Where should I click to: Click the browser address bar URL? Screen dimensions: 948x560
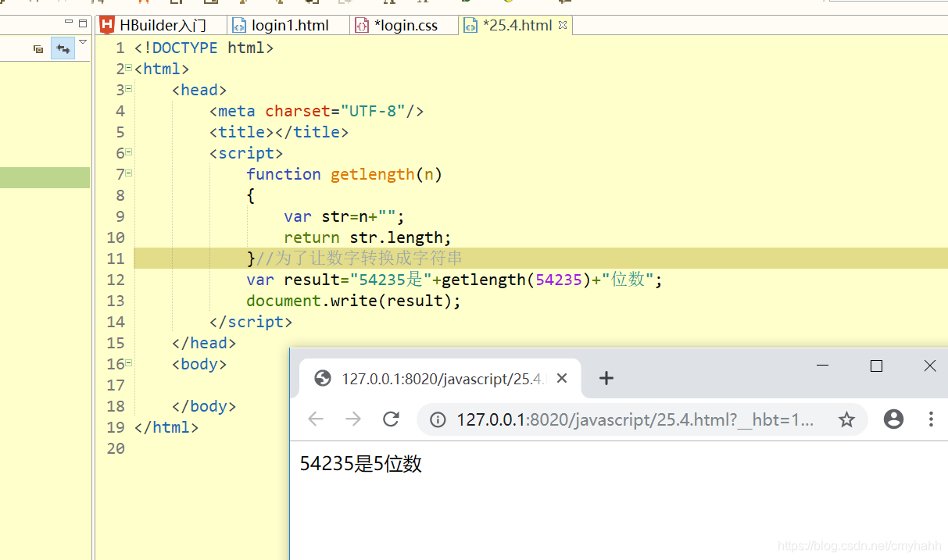[635, 420]
